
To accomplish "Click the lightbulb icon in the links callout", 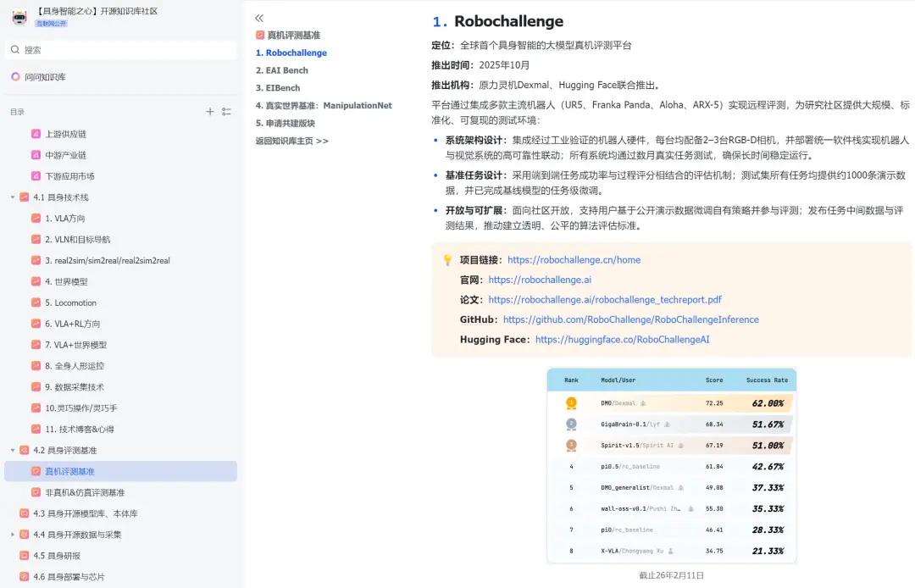I will pos(447,260).
